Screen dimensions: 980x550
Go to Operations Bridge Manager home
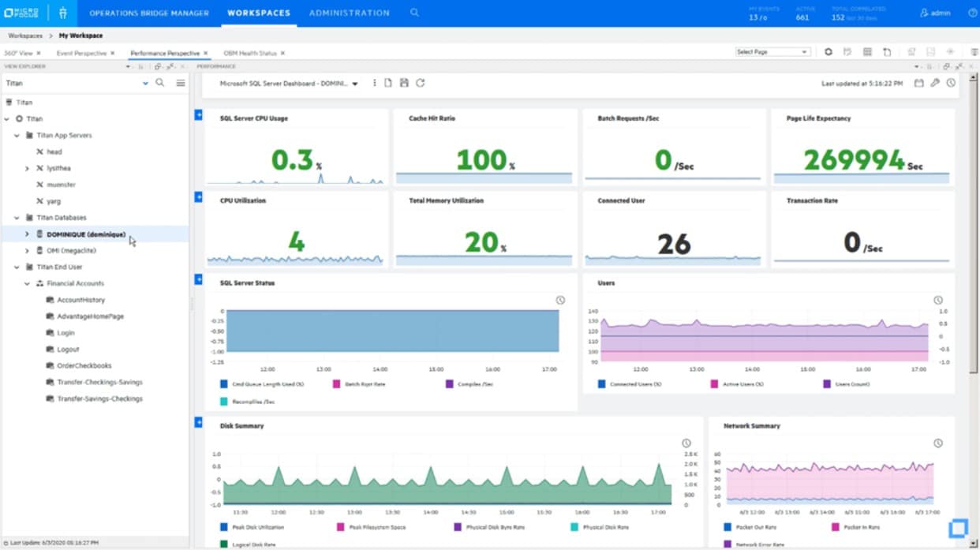coord(149,13)
